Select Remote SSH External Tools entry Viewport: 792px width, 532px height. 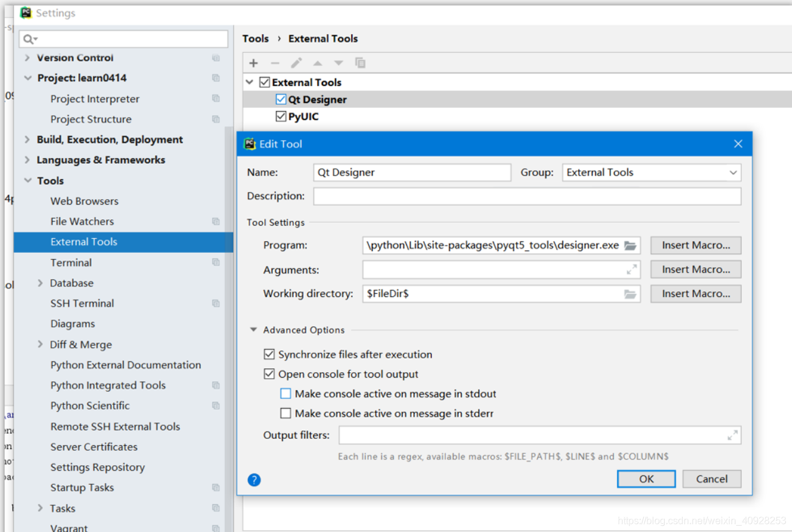(x=115, y=426)
